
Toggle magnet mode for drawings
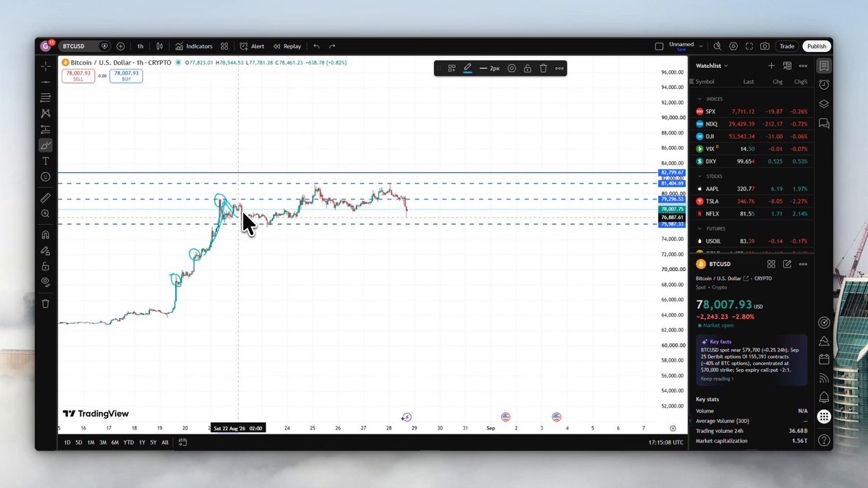[x=46, y=234]
